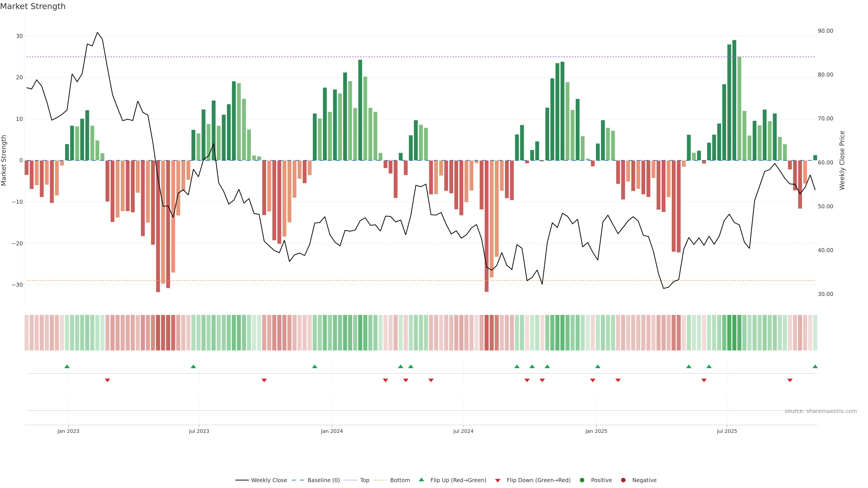Click the flip-up triangle near Jul 2023

click(193, 366)
